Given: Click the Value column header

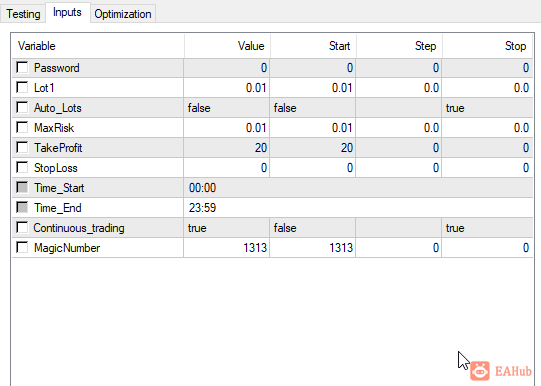Looking at the screenshot, I should pyautogui.click(x=227, y=46).
